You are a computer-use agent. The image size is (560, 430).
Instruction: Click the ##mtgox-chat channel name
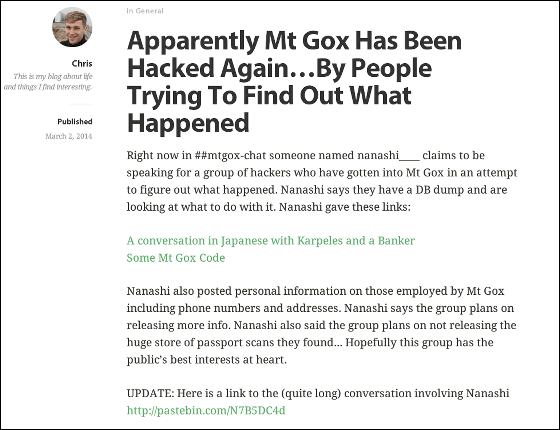(x=230, y=156)
